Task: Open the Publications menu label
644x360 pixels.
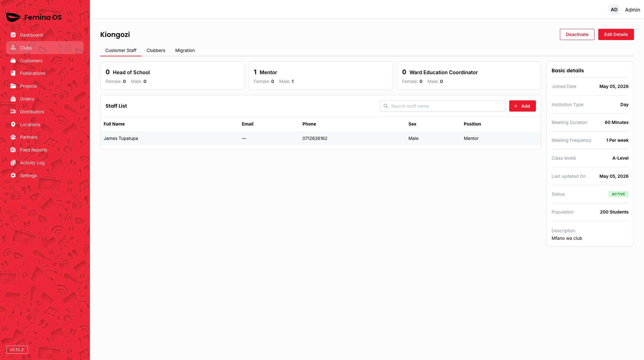Action: (33, 73)
